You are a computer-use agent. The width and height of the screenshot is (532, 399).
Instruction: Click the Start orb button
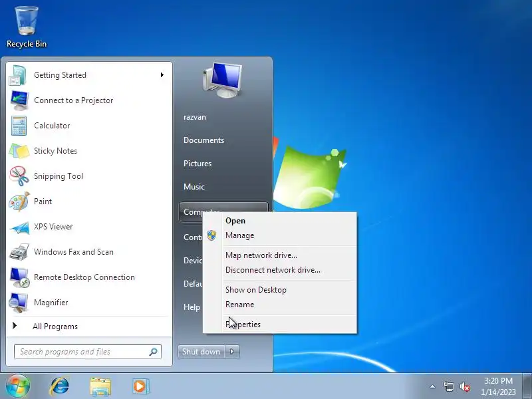coord(18,386)
